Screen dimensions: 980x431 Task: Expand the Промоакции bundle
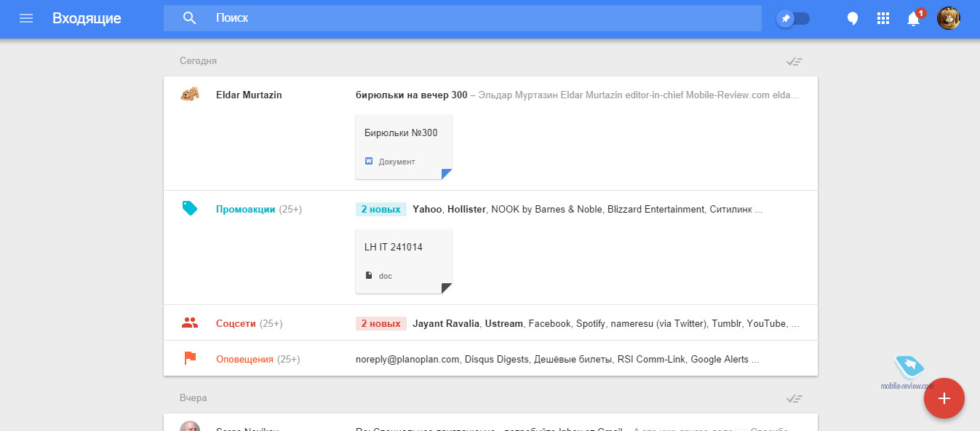tap(490, 248)
